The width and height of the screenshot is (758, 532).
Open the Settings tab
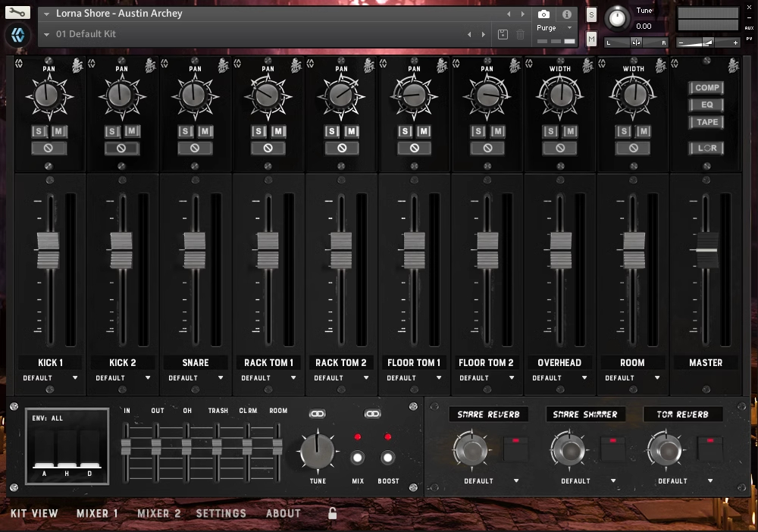(221, 513)
